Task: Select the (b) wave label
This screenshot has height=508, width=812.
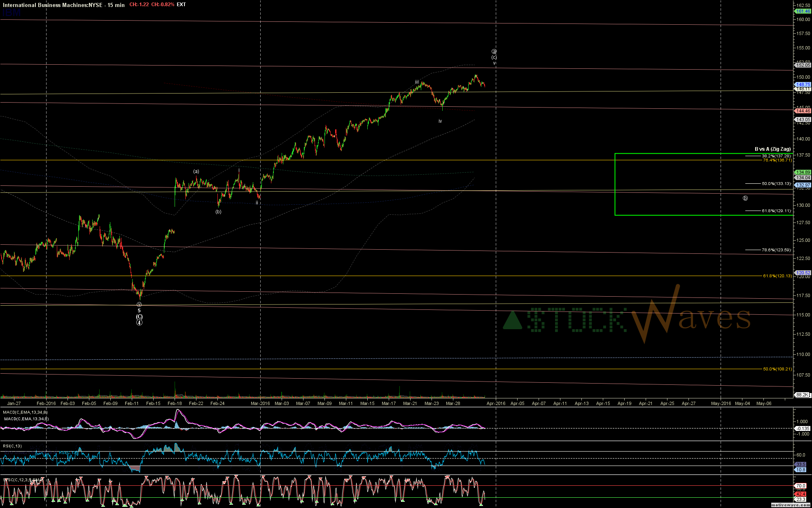Action: pos(218,212)
